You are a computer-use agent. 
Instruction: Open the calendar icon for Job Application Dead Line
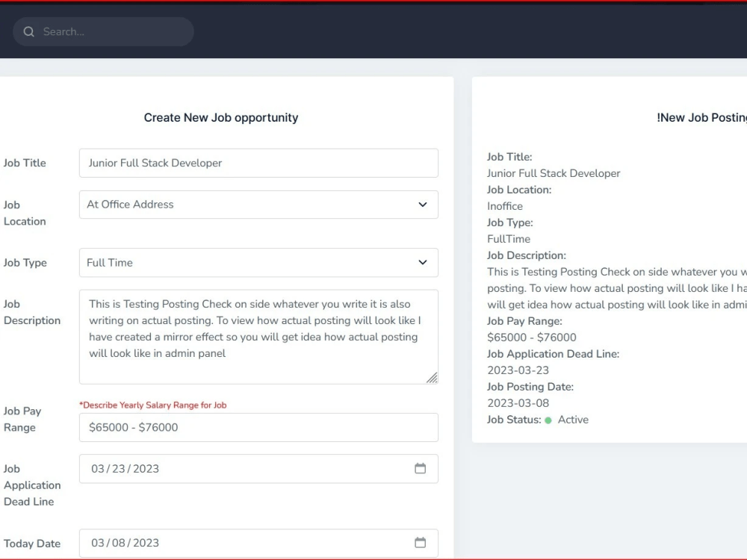click(x=420, y=469)
